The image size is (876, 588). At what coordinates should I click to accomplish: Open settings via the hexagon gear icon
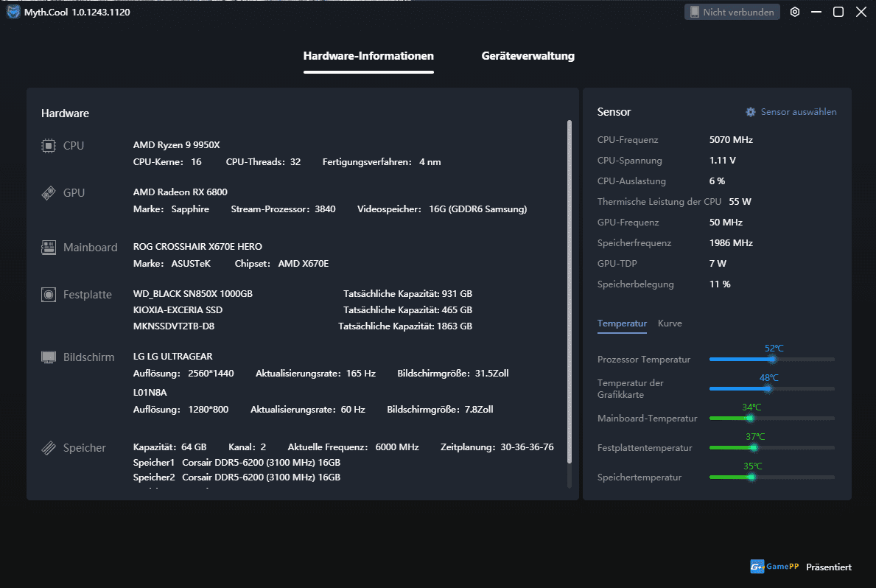[794, 12]
